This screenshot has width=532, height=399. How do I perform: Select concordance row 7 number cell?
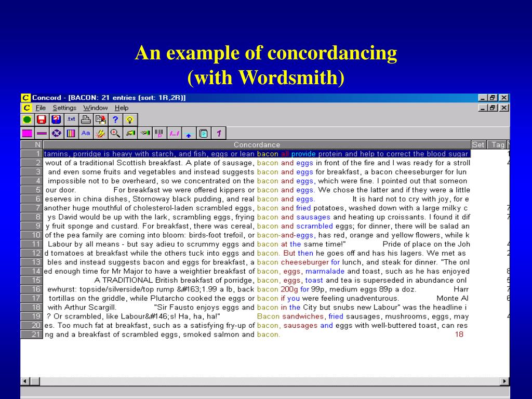pos(32,208)
